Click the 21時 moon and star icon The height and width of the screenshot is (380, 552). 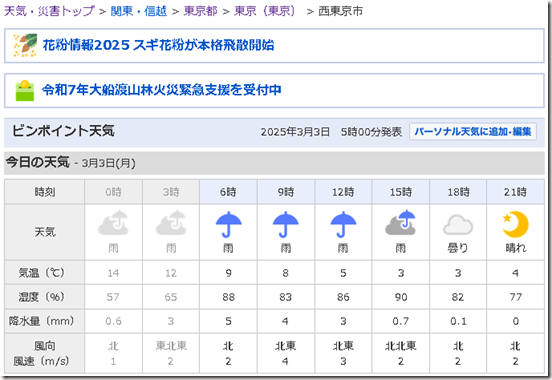coord(515,224)
